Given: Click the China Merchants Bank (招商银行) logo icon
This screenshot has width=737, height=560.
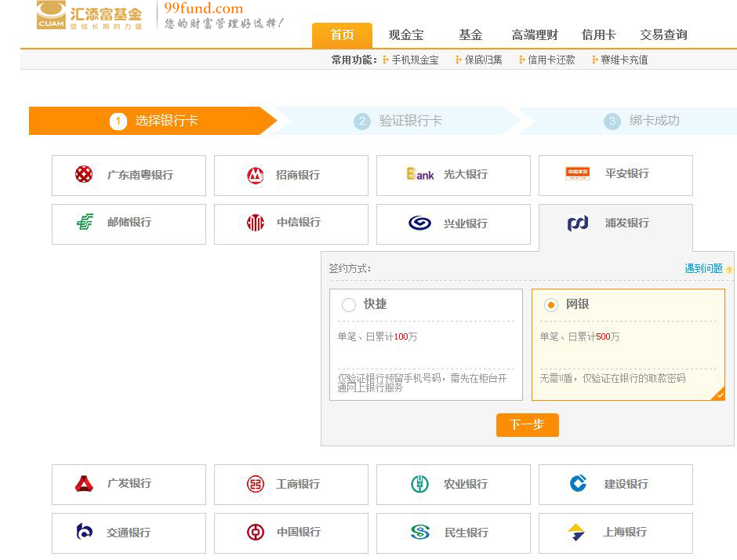Looking at the screenshot, I should (x=255, y=176).
